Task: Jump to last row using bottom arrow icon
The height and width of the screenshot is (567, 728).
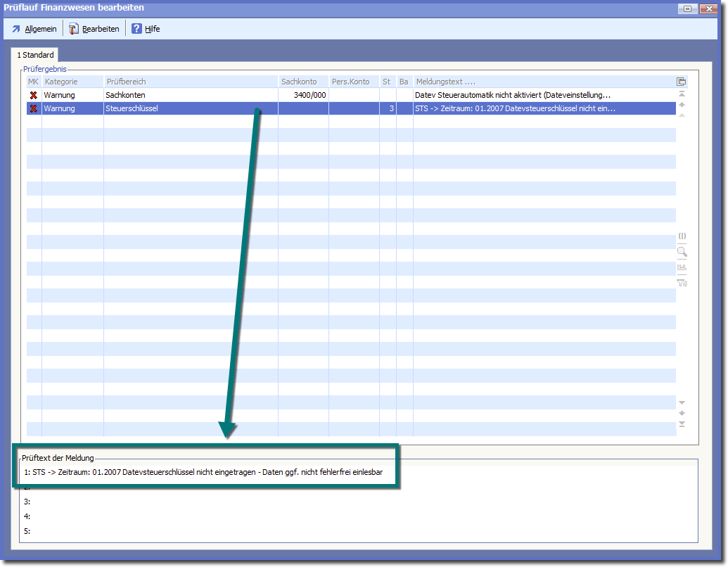Action: point(681,424)
